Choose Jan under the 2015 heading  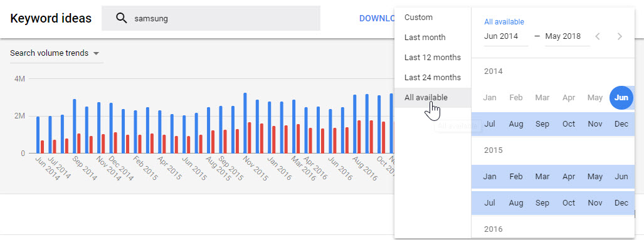pos(490,177)
